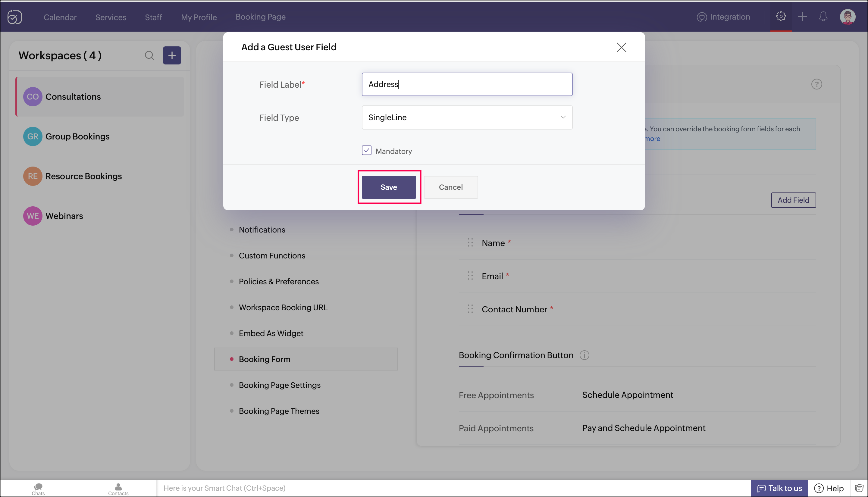Open the user profile avatar
This screenshot has width=868, height=497.
[847, 17]
